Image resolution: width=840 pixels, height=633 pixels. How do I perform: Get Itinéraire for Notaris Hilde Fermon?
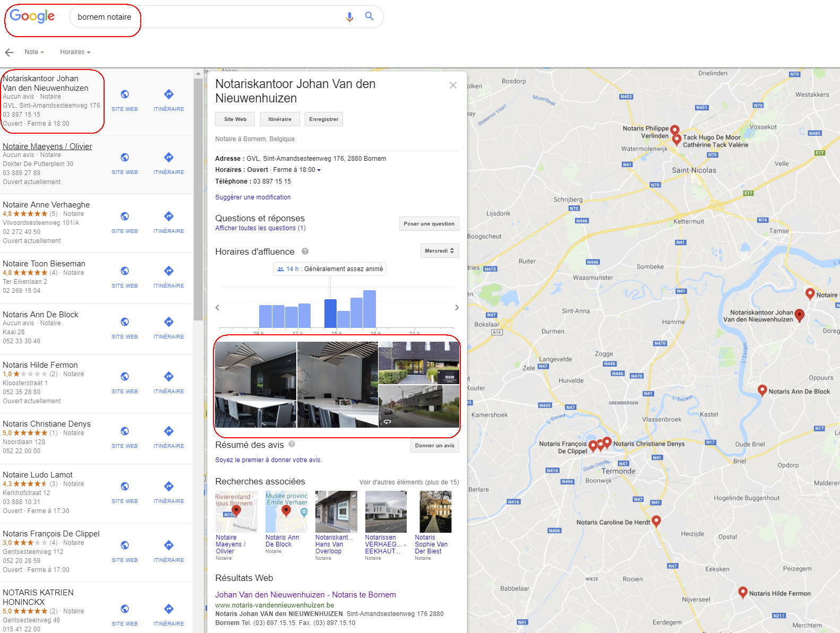pyautogui.click(x=169, y=376)
